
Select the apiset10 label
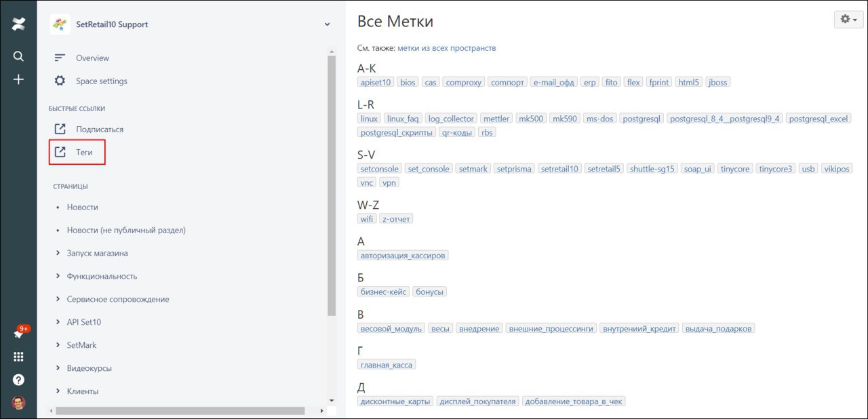(x=376, y=82)
